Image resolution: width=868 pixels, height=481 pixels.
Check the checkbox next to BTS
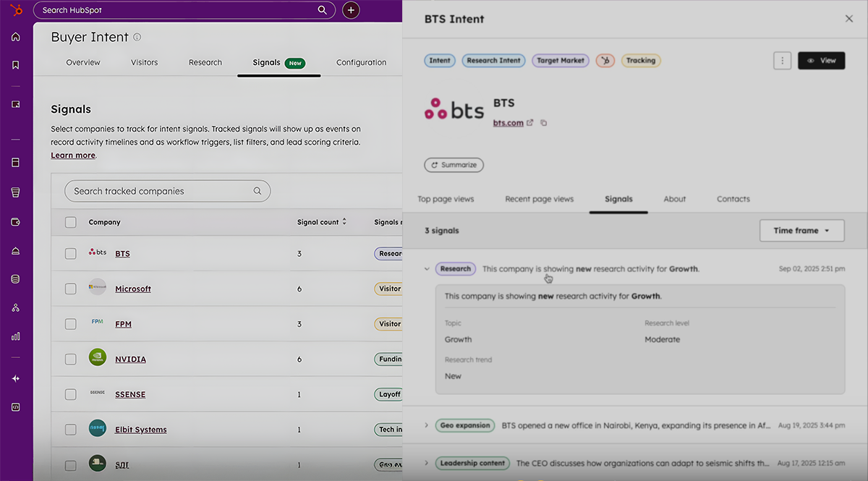click(x=70, y=253)
